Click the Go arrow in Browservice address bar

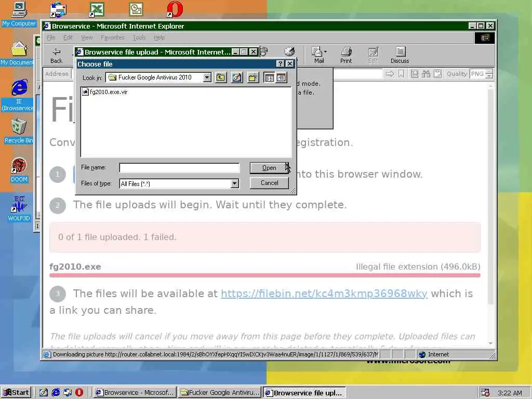tap(390, 74)
